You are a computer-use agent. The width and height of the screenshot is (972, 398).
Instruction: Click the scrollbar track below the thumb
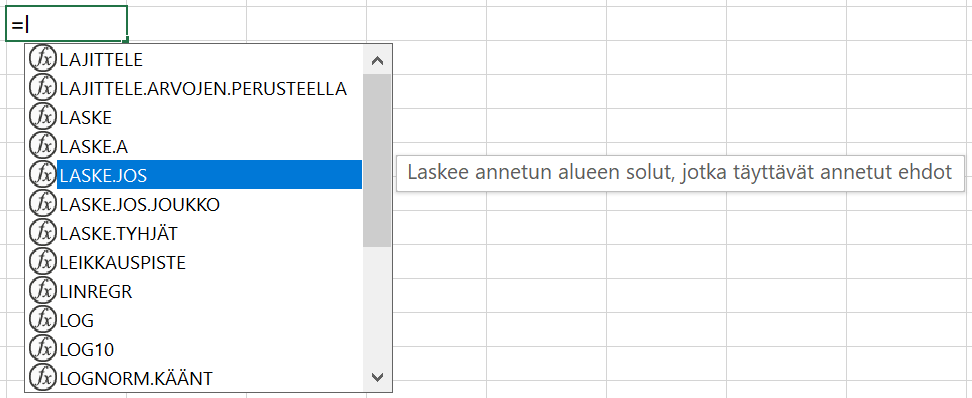(377, 305)
